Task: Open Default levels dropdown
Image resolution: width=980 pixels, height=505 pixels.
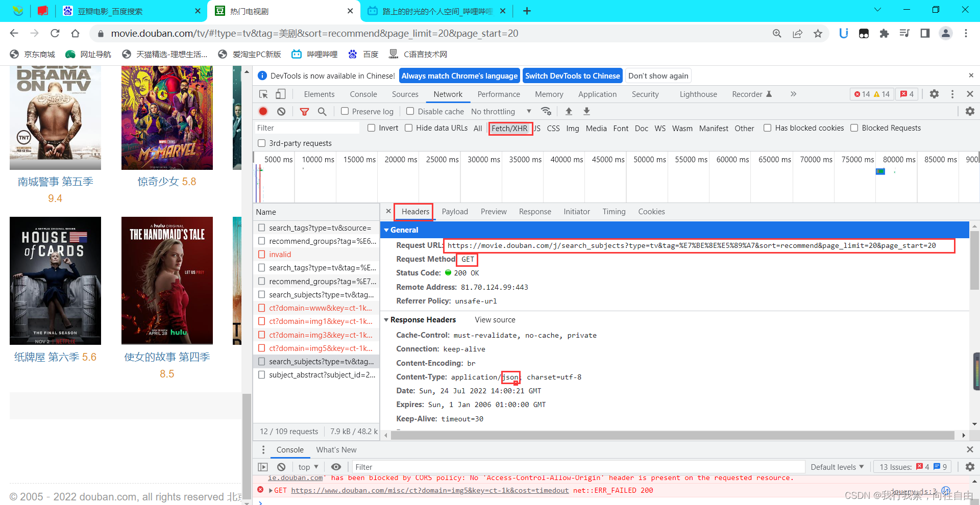Action: pos(837,467)
